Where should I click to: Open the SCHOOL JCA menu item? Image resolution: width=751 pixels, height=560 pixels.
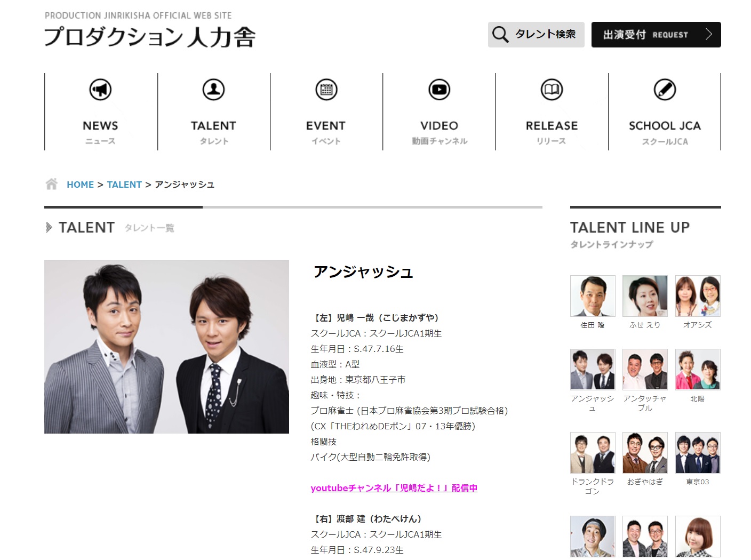(x=665, y=112)
